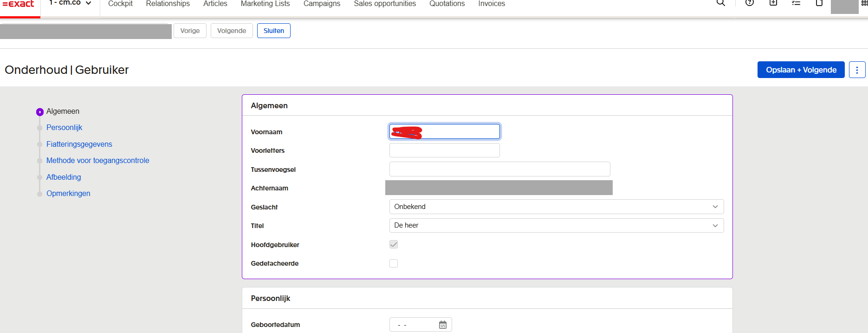Open the Invoices menu
Viewport: 868px width, 333px height.
[x=492, y=4]
